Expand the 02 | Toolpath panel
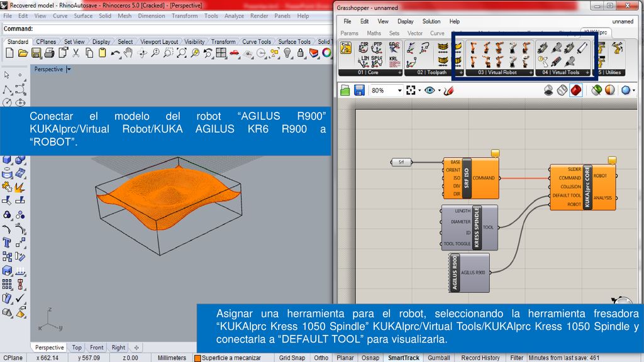The height and width of the screenshot is (362, 644). pyautogui.click(x=461, y=73)
